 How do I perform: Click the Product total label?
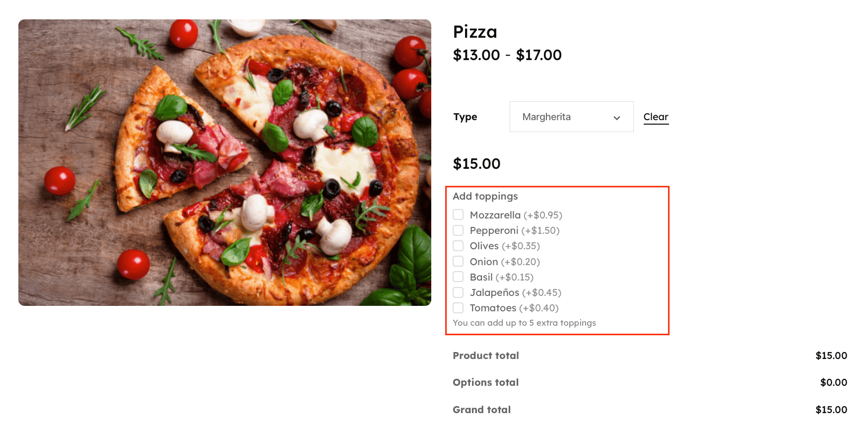pos(485,356)
